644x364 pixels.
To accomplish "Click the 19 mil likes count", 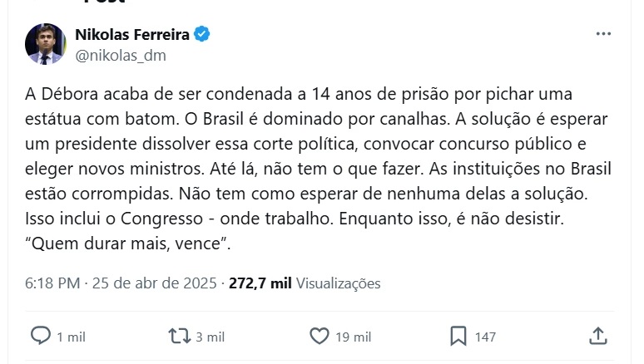I will [351, 337].
